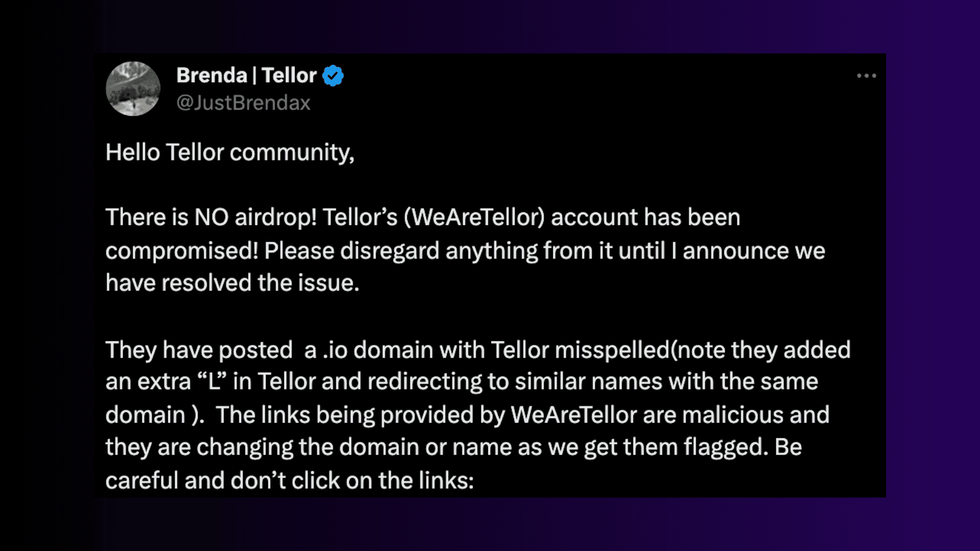Select the (WeAreTellor) mention in parentheses
This screenshot has width=980, height=551.
click(x=475, y=217)
